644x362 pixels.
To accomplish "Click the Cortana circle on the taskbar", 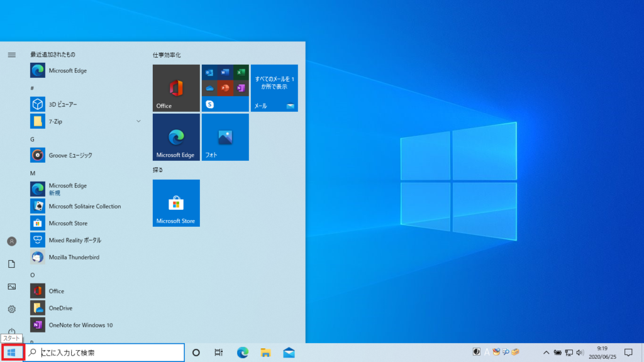I will pyautogui.click(x=196, y=353).
